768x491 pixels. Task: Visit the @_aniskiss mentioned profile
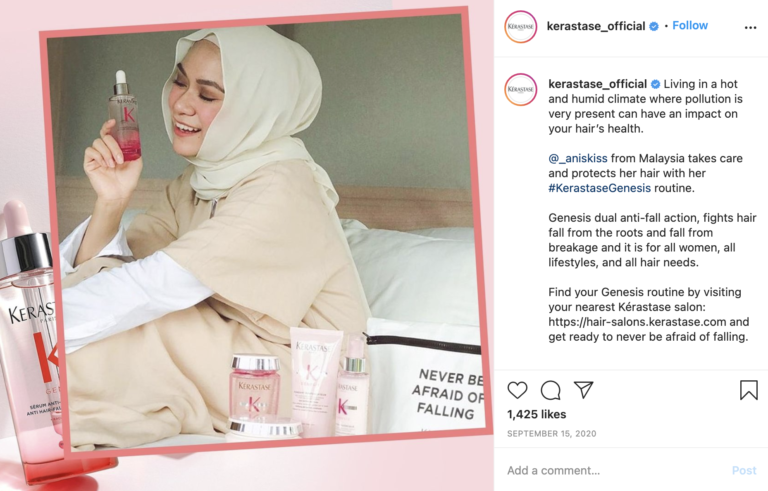point(578,158)
